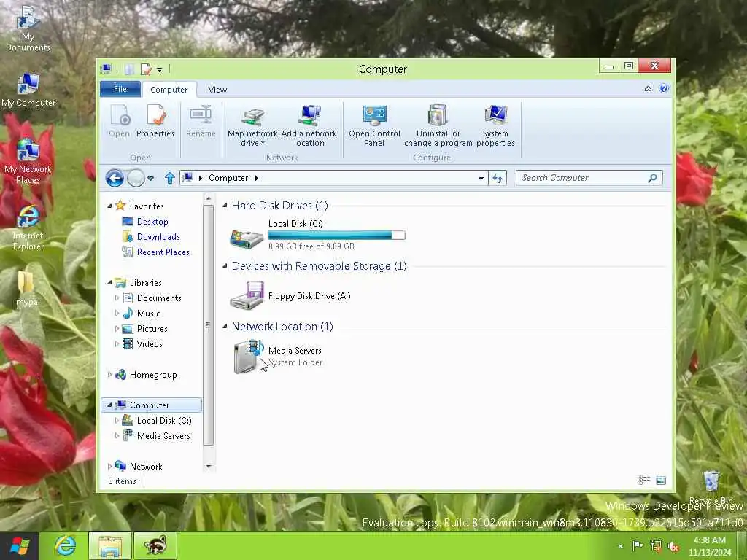This screenshot has width=747, height=560.
Task: Click the navigation pane scrollbar thumb
Action: (208, 324)
